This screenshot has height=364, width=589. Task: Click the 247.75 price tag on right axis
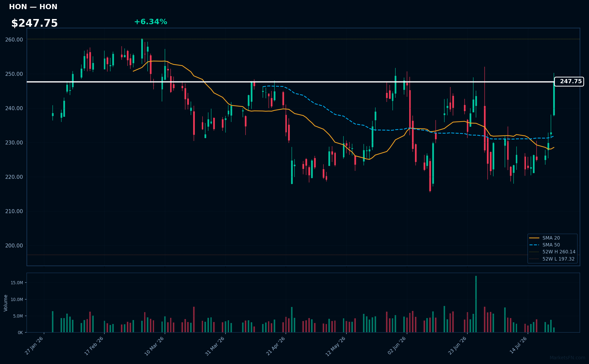pos(569,81)
